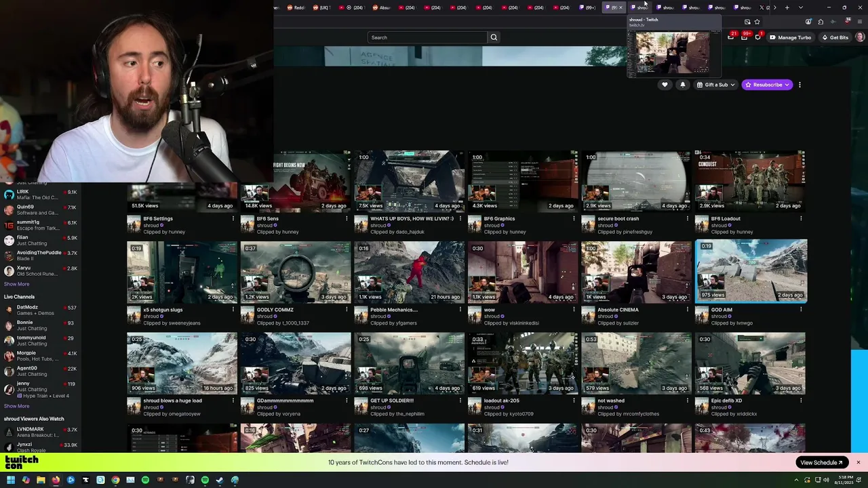Screen dimensions: 868x488
Task: Open options menu for BF6 Loadout clip
Action: 801,218
